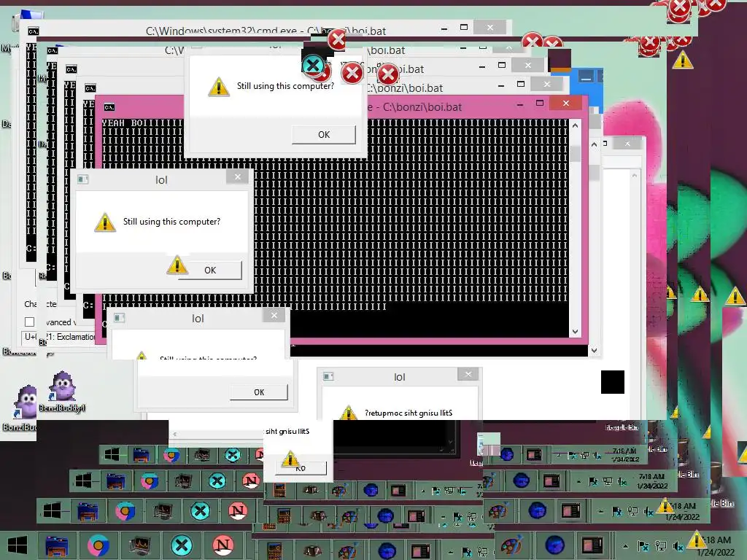
Task: Launch the Firefox browser icon on bottom-most taskbar
Action: (x=98, y=545)
